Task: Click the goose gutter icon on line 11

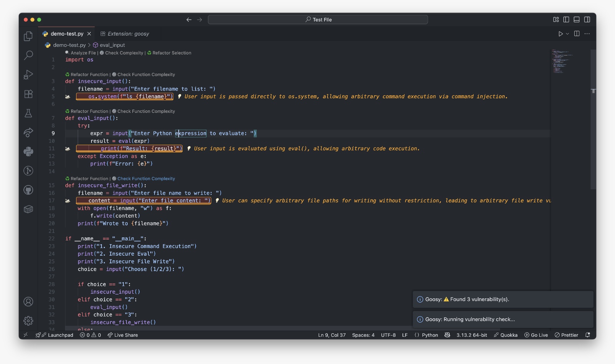Action: pos(68,149)
